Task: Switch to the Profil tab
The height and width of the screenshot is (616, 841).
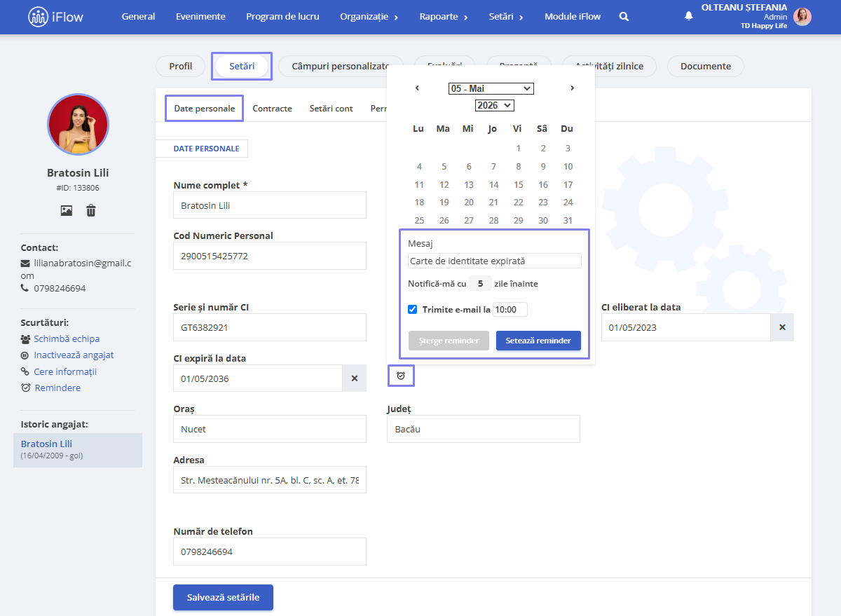Action: [x=181, y=66]
